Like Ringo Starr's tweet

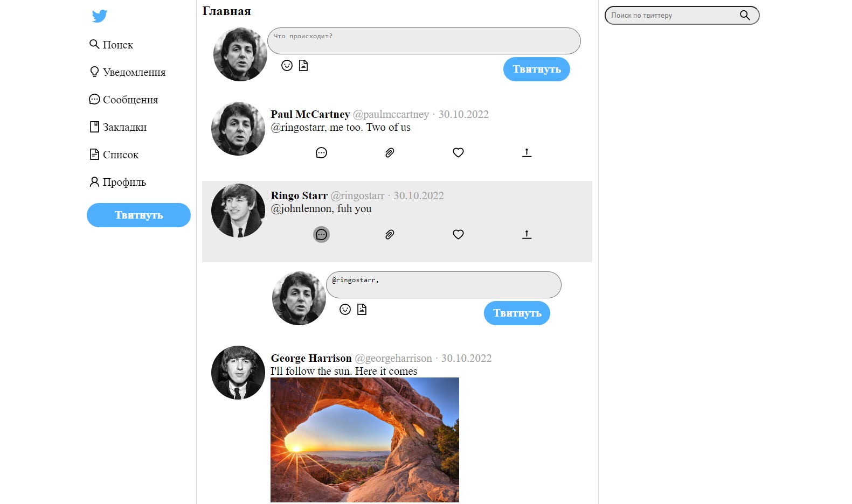point(458,234)
